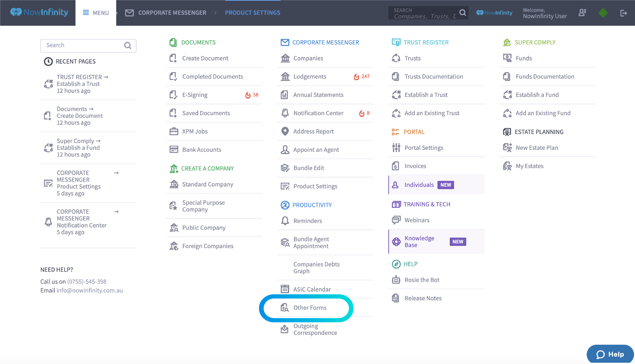The image size is (635, 364).
Task: Focus the header SEARCH Companies, Trusts field
Action: point(428,13)
